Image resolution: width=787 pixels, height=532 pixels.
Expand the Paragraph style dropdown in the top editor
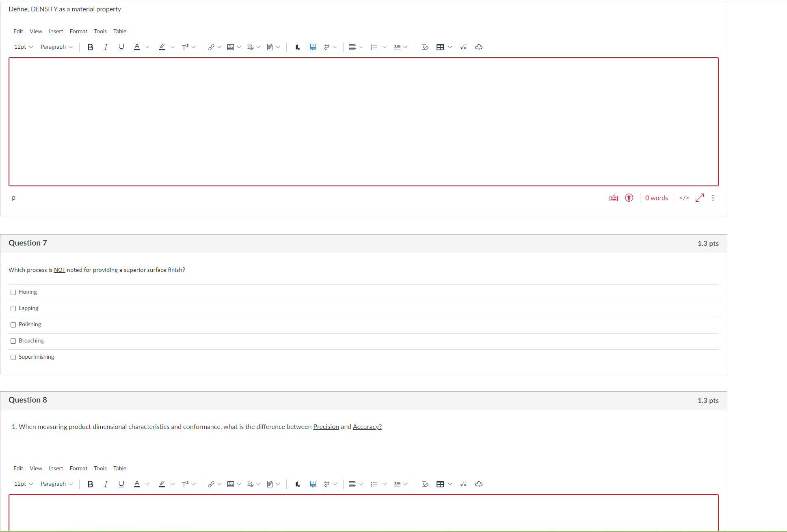(56, 47)
